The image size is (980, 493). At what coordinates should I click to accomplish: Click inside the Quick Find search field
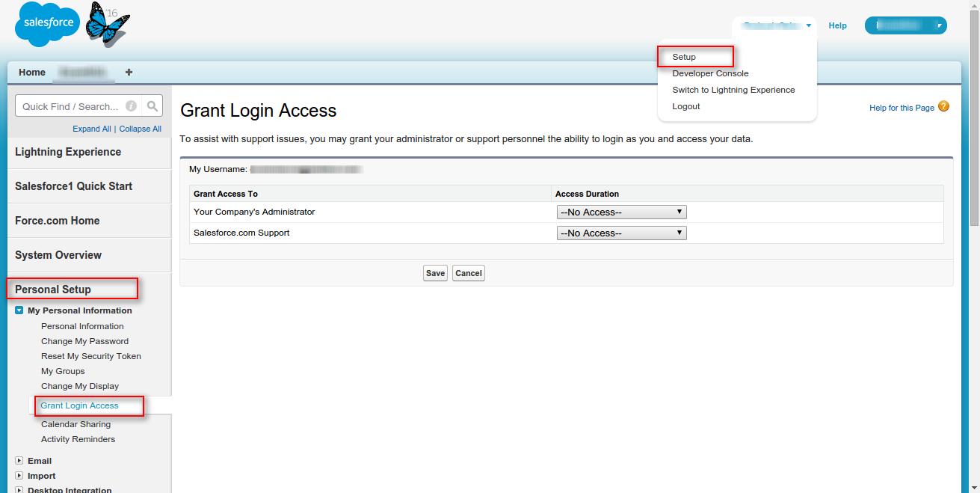pos(71,106)
